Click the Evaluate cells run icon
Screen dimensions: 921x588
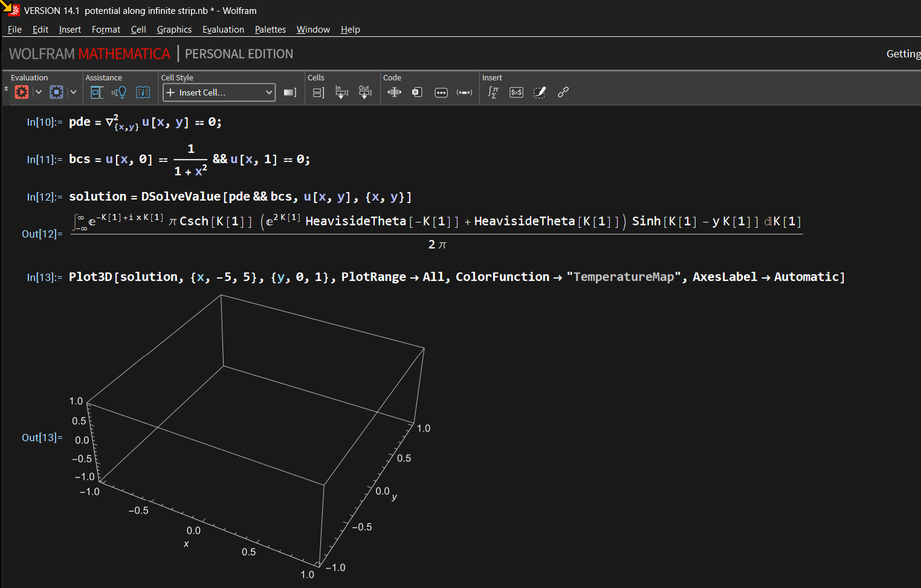coord(22,92)
